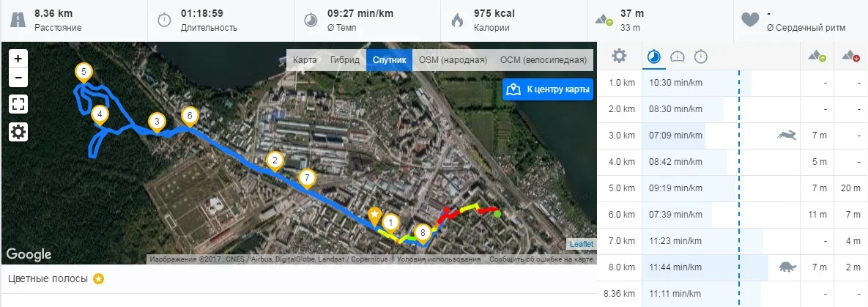Click kilometer marker 5 on route

[x=84, y=73]
